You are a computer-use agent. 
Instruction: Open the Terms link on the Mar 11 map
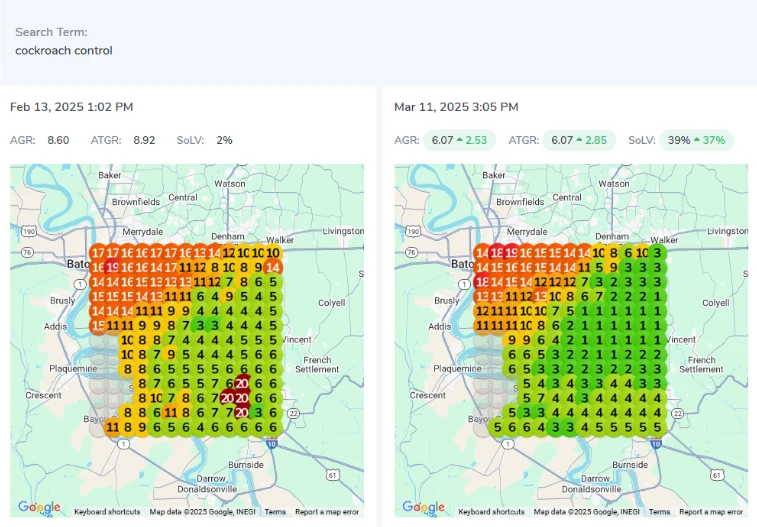point(659,512)
